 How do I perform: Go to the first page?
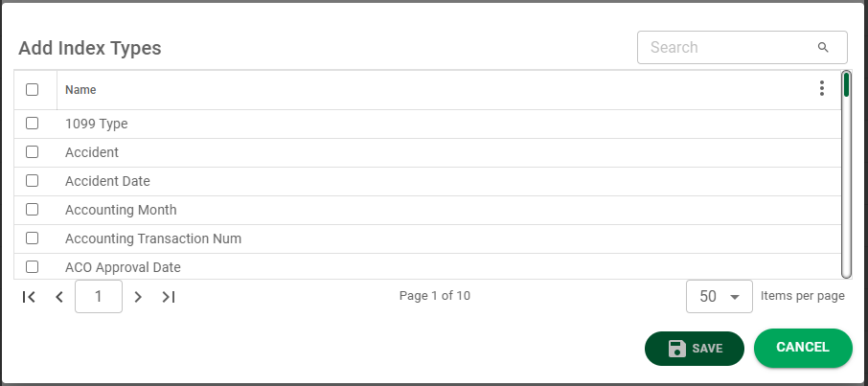(29, 297)
